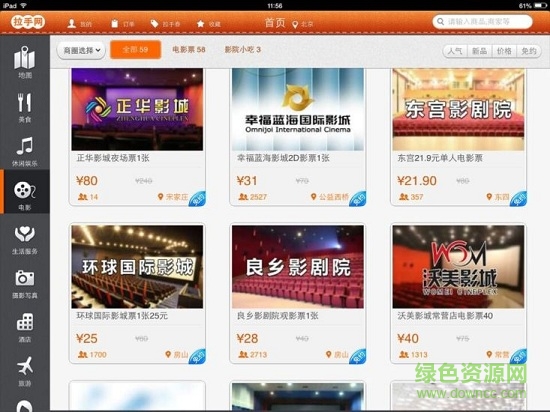This screenshot has height=412, width=550.
Task: Open the 良乡影剧院 thumbnail
Action: (298, 267)
